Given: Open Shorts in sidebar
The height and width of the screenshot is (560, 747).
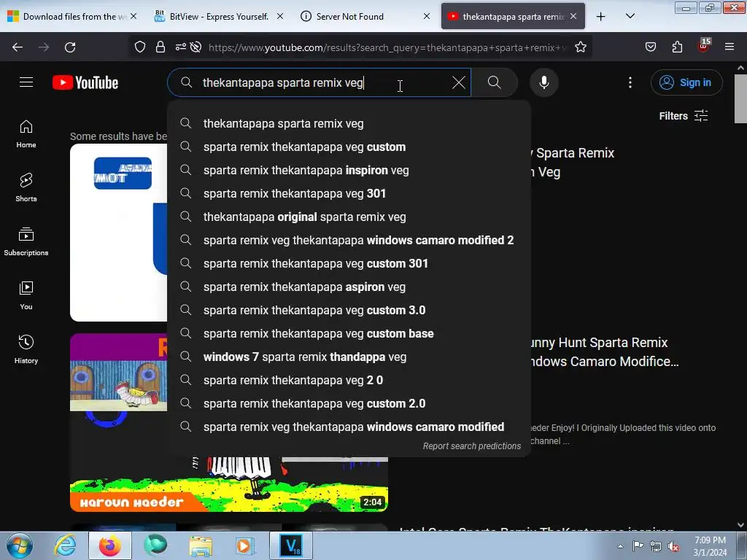Looking at the screenshot, I should (x=26, y=187).
